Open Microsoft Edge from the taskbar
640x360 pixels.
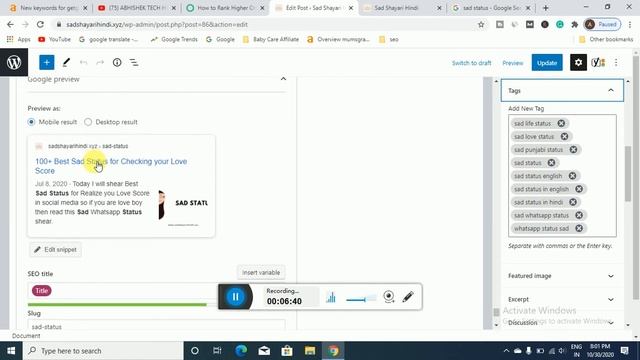(x=241, y=351)
